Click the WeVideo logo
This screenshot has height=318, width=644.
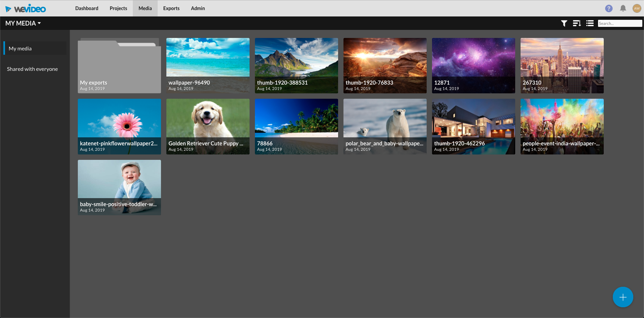point(25,9)
